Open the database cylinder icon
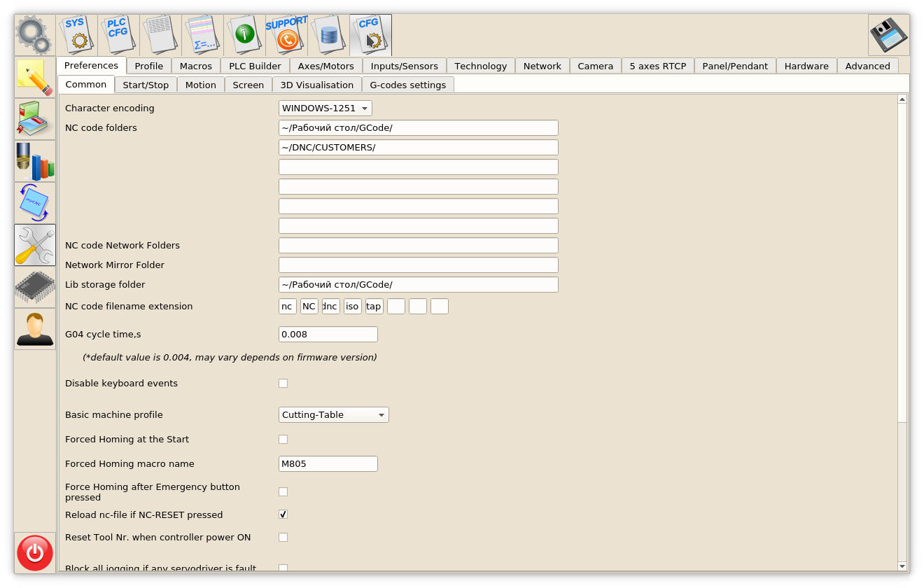Viewport: 924px width, 588px height. 328,34
